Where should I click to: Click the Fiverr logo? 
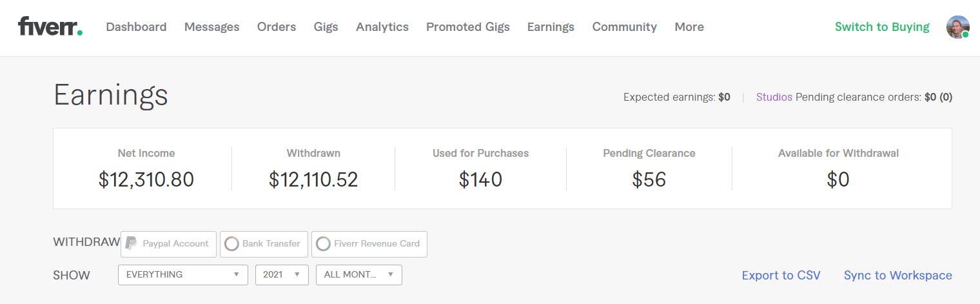[x=50, y=26]
